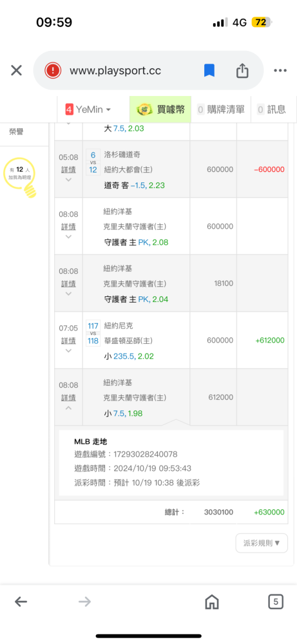Open the 買噱幣 tab

(160, 109)
